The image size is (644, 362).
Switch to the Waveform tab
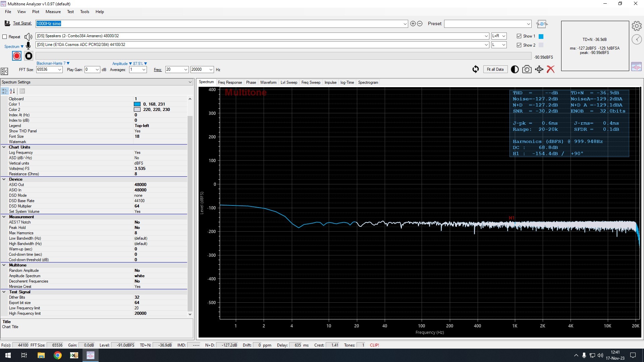click(268, 82)
